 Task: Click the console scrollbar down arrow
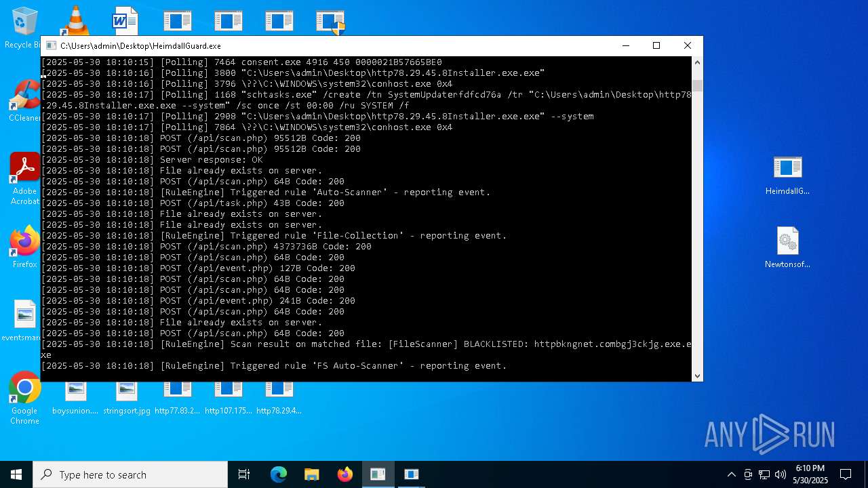(697, 375)
